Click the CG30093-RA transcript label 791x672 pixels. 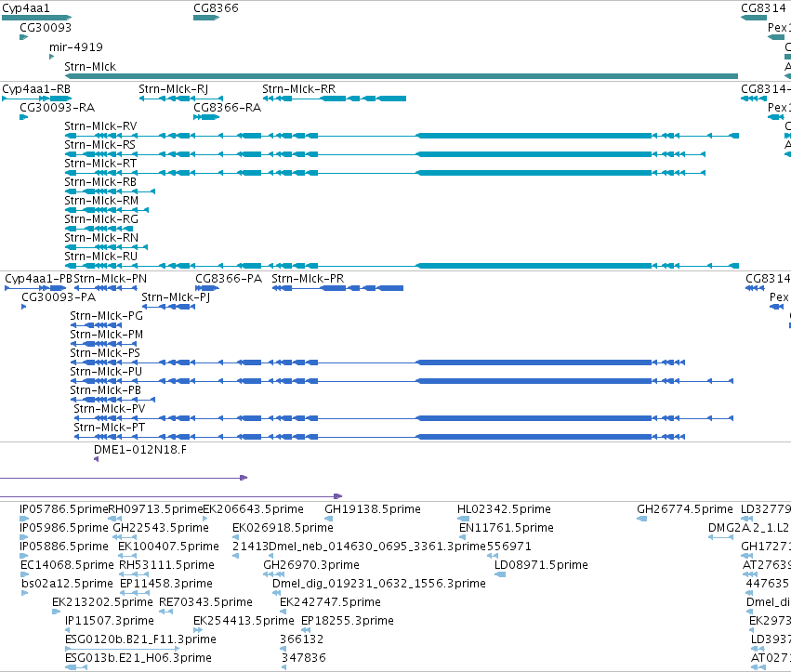[x=57, y=108]
